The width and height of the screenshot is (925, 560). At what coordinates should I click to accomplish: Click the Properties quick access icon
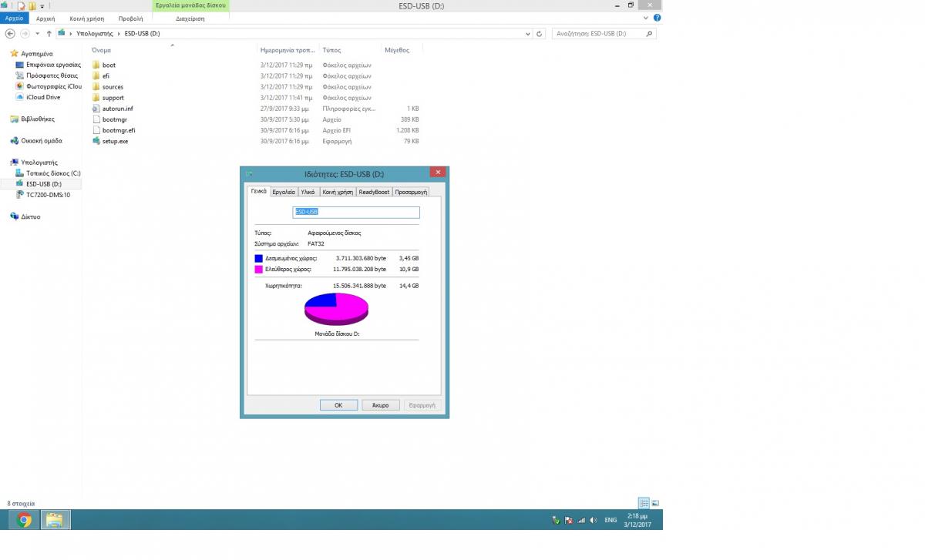click(22, 5)
